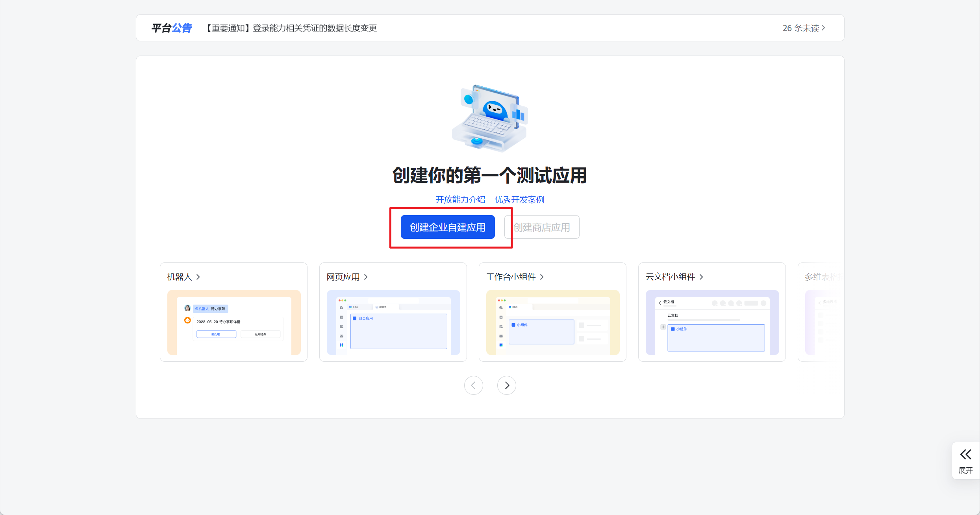Image resolution: width=980 pixels, height=515 pixels.
Task: Click 创建企业自建应用 button
Action: [447, 227]
